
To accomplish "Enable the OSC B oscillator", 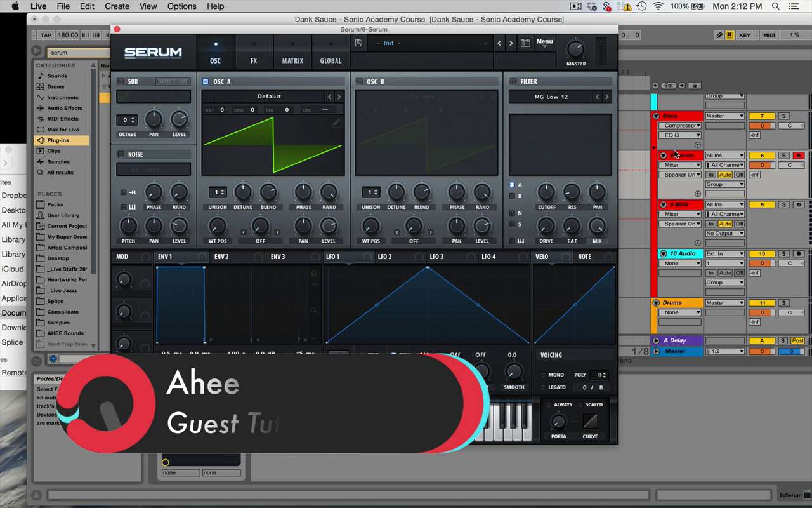I will click(359, 82).
